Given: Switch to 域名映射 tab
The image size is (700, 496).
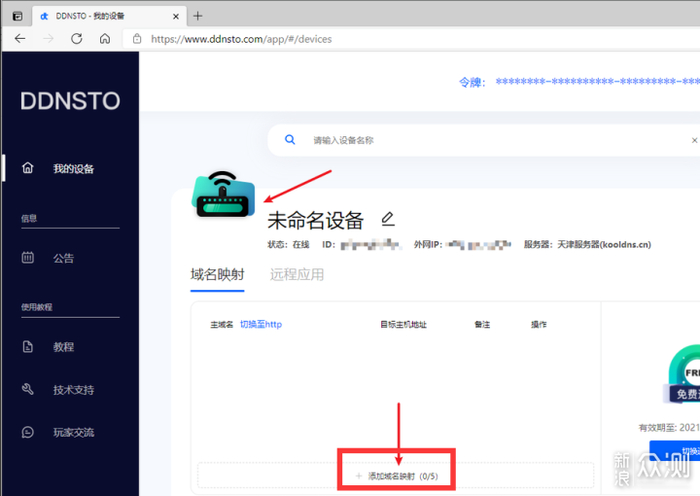Looking at the screenshot, I should point(217,275).
